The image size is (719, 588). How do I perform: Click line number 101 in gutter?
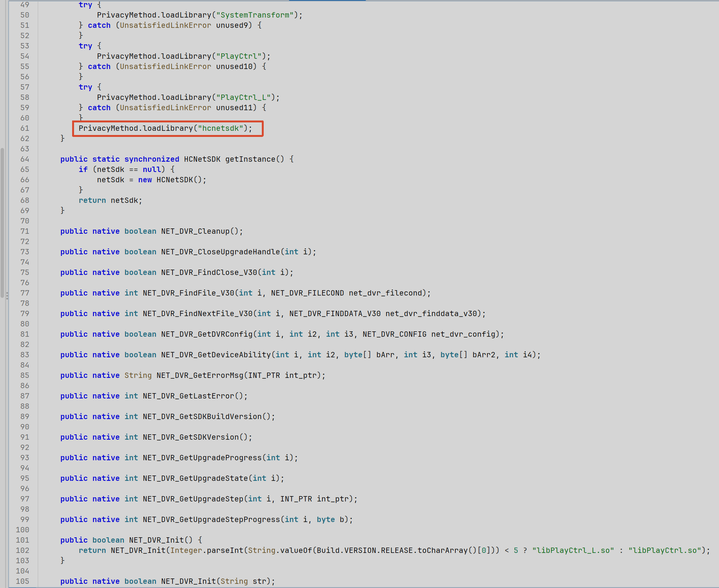coord(23,540)
